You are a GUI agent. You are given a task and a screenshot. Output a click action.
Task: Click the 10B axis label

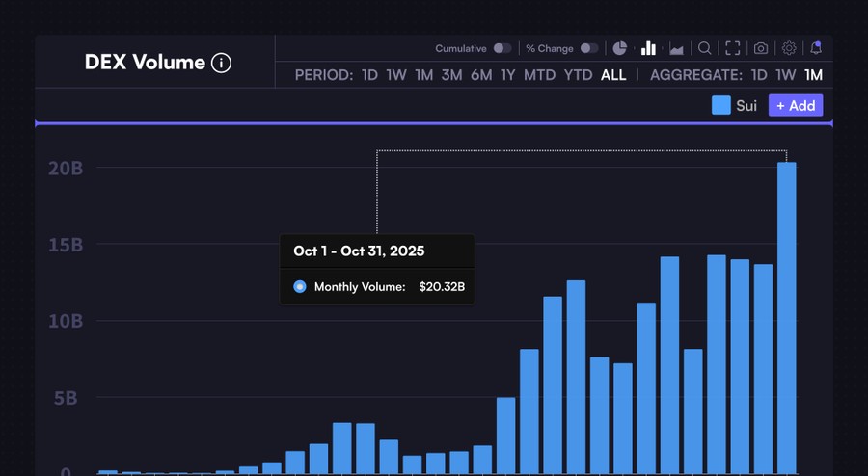coord(66,321)
